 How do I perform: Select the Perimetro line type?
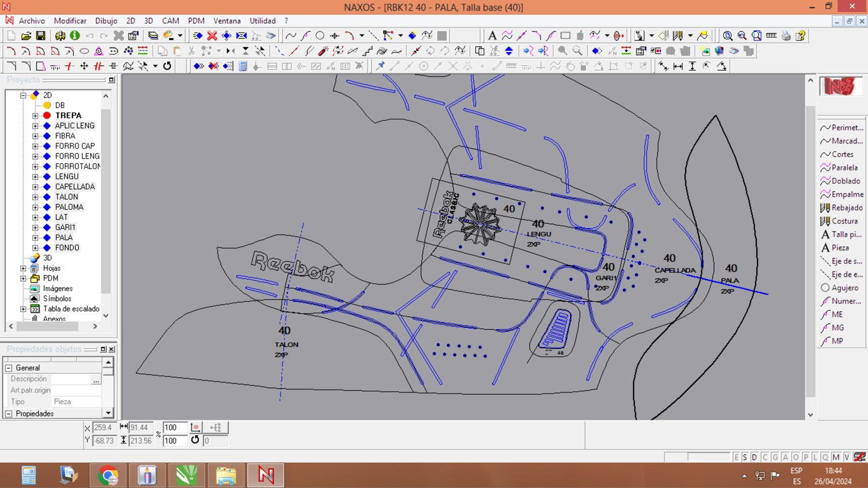pyautogui.click(x=842, y=128)
